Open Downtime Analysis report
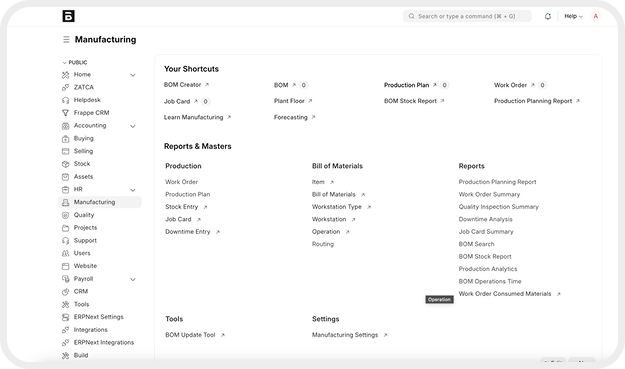Screen dimensions: 625x369 point(485,219)
